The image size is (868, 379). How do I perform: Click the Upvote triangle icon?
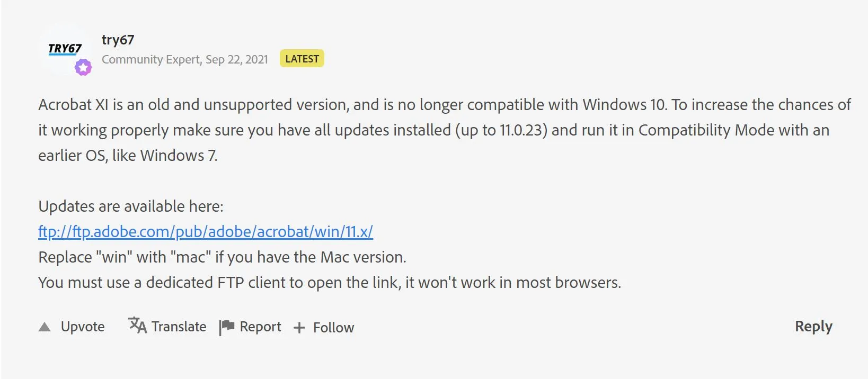(46, 327)
